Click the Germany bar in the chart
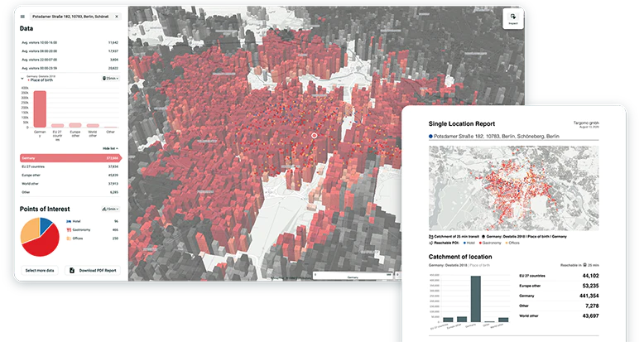The image size is (644, 342). click(40, 109)
